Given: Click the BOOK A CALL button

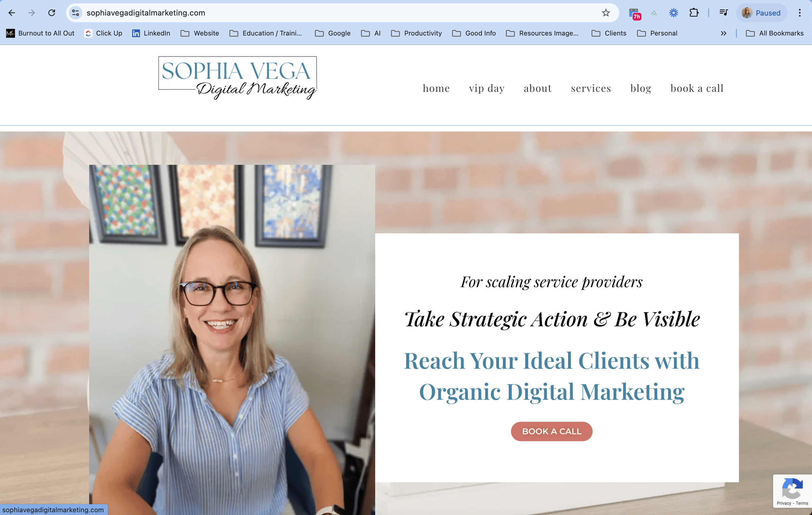Looking at the screenshot, I should pos(551,431).
